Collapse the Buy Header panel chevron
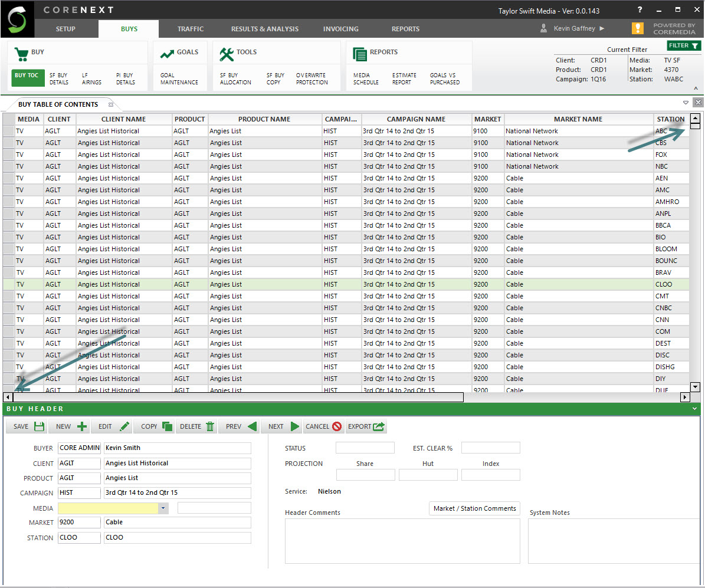The height and width of the screenshot is (588, 705). tap(695, 409)
